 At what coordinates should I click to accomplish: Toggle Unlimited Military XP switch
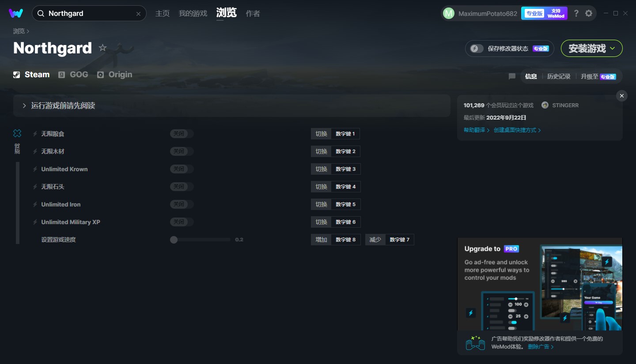tap(182, 222)
